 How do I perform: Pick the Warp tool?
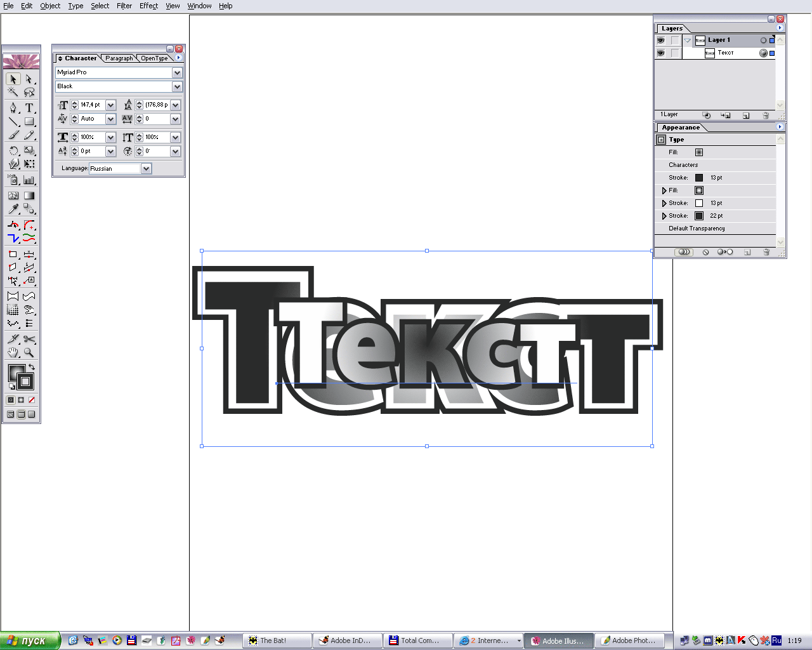coord(13,164)
